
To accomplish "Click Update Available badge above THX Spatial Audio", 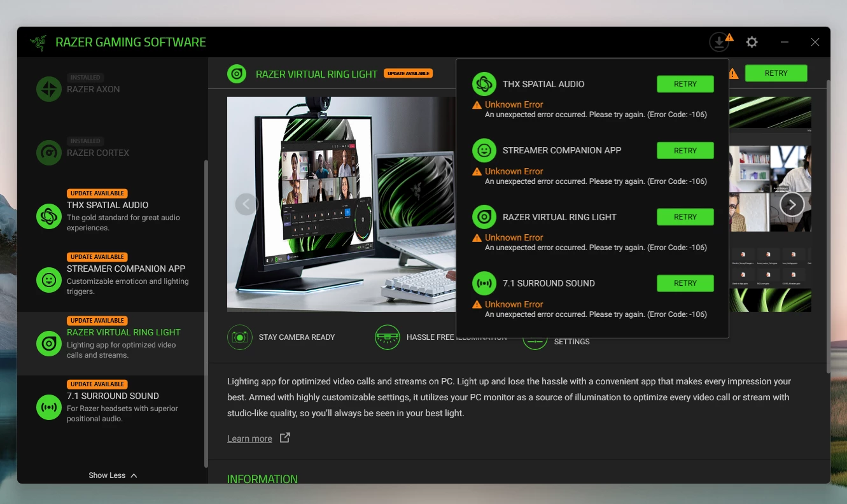I will tap(97, 193).
